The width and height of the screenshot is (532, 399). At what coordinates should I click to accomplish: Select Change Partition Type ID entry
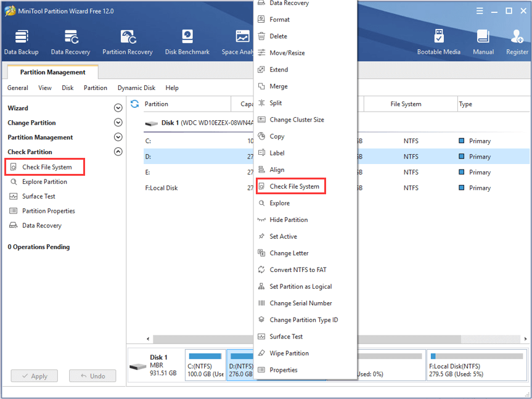point(305,319)
